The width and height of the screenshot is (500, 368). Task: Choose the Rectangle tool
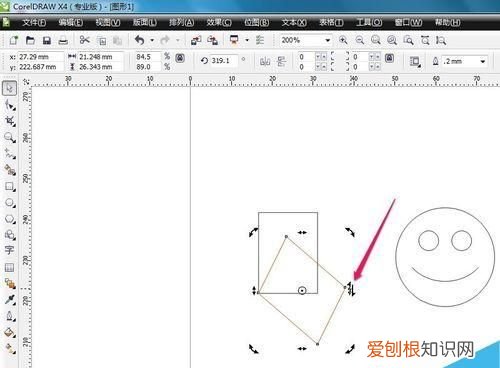click(x=10, y=186)
